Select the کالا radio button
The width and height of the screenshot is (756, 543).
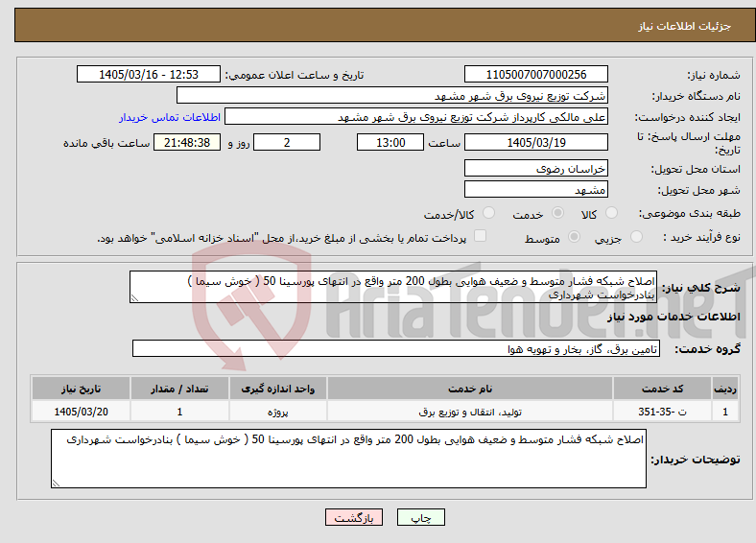click(611, 213)
